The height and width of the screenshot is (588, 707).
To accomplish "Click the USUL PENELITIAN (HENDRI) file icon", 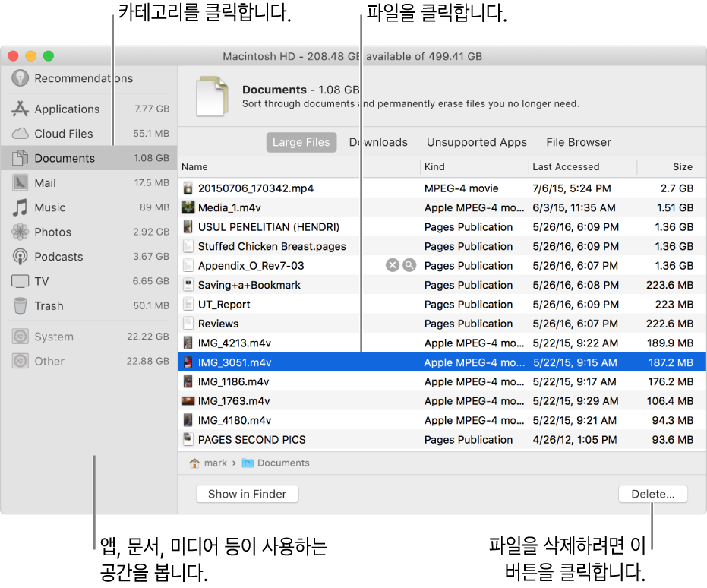I will tap(188, 227).
